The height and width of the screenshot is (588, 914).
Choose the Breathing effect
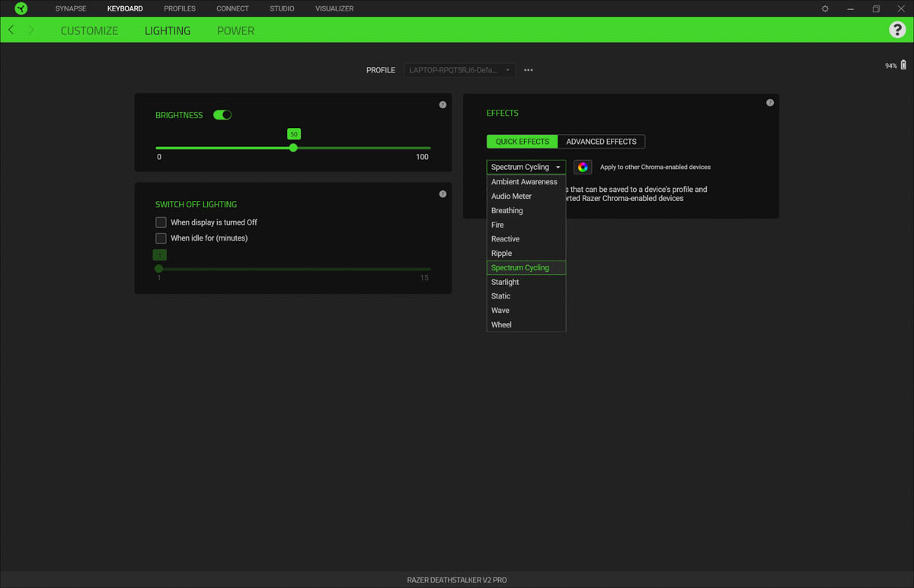tap(526, 211)
